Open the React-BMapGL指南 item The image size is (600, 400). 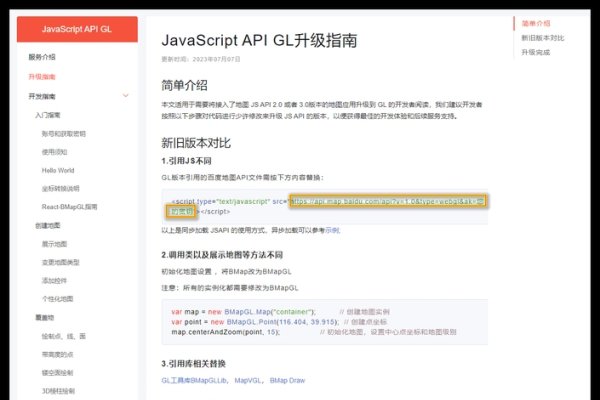coord(69,207)
